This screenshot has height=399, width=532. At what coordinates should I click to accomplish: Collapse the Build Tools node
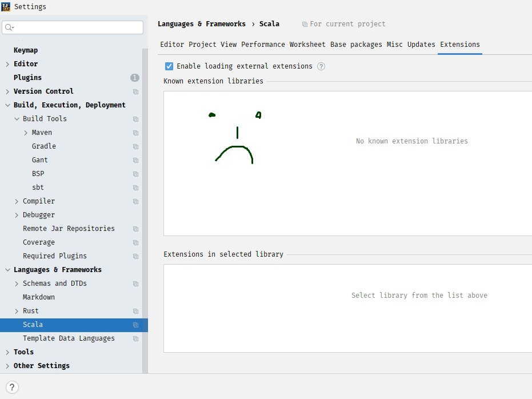tap(17, 119)
